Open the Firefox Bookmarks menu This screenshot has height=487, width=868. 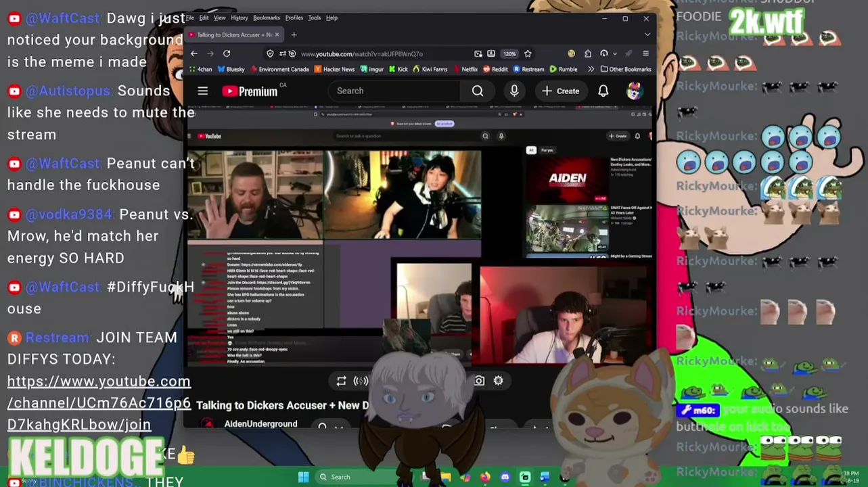pos(267,18)
